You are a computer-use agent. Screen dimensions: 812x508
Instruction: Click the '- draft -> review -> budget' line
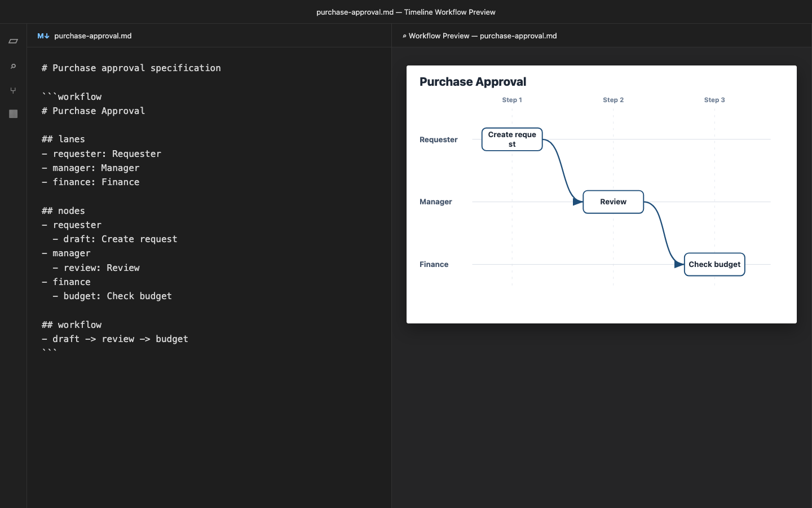coord(115,339)
